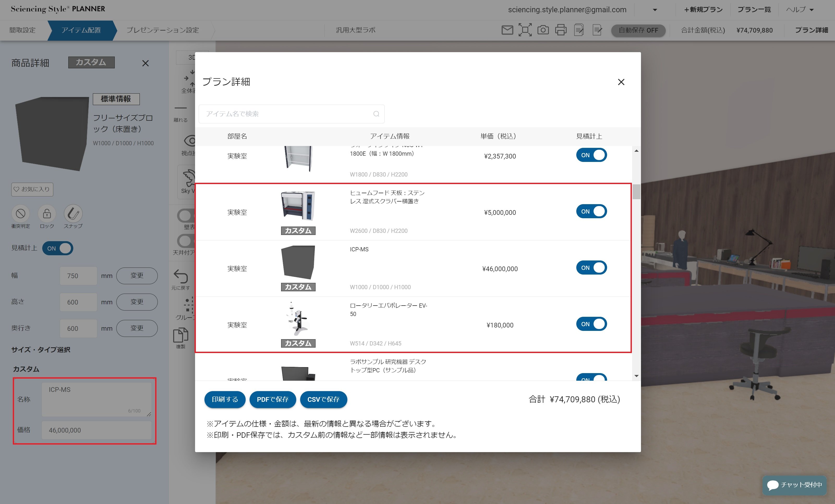Viewport: 835px width, 504px height.
Task: Click the フリーサイズブロック preview image
Action: pyautogui.click(x=52, y=134)
